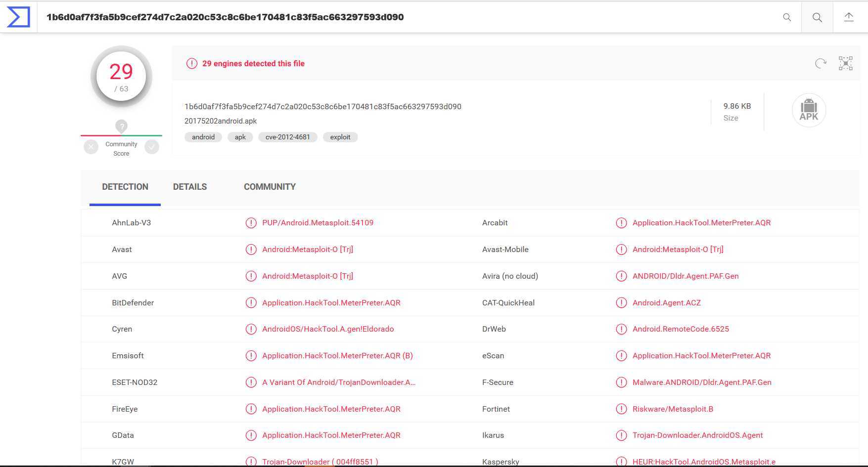Vote harmless with the community check icon
Viewport: 868px width, 467px height.
pos(152,147)
